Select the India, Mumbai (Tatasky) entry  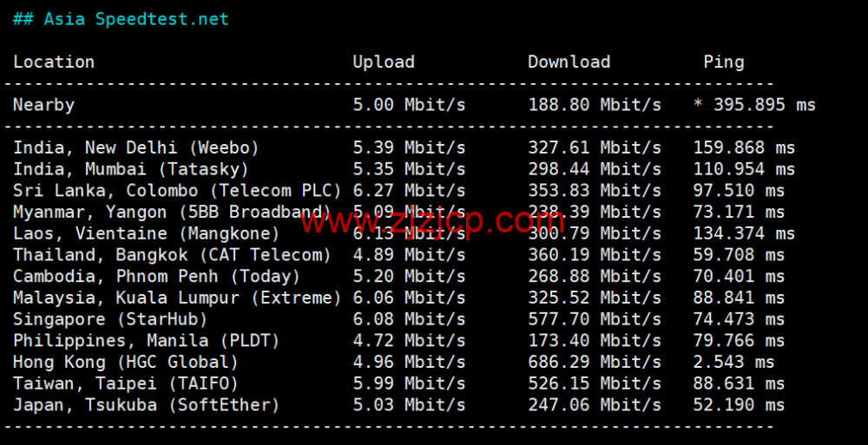coord(130,169)
